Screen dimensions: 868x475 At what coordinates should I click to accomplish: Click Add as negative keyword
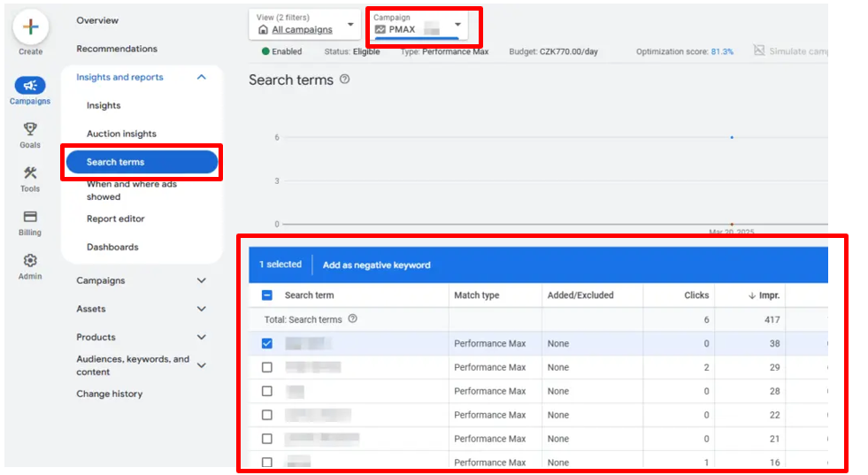click(x=376, y=265)
